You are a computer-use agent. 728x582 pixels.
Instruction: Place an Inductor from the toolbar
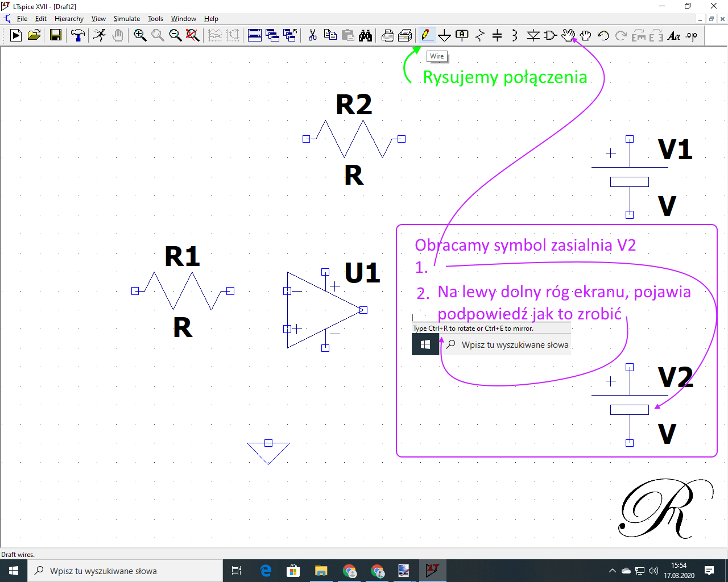(515, 35)
